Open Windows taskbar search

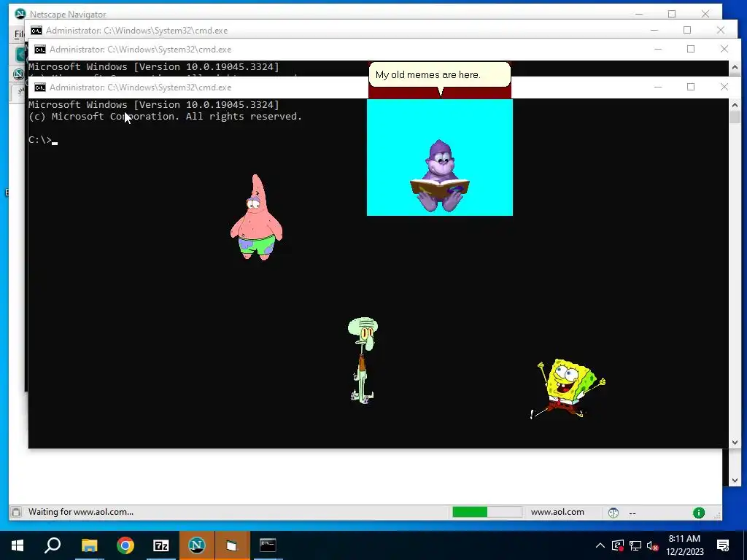click(53, 545)
